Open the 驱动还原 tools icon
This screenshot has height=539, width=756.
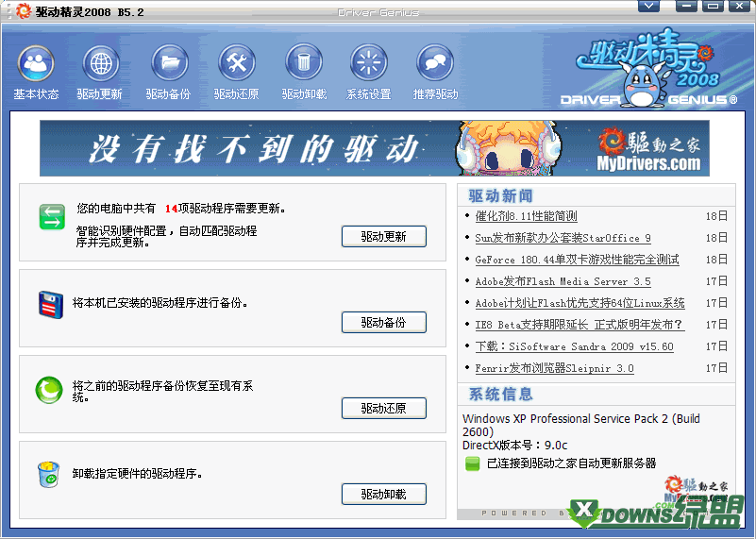coord(236,63)
